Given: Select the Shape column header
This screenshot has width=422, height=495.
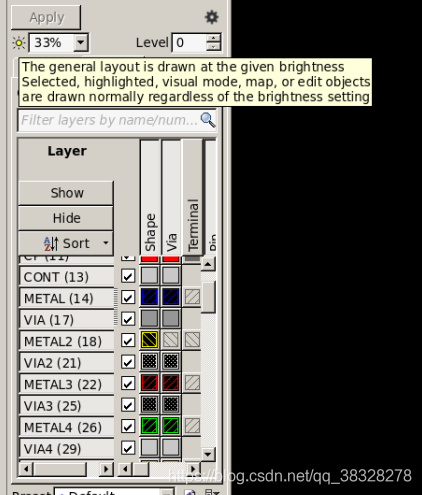Looking at the screenshot, I should pyautogui.click(x=150, y=197).
